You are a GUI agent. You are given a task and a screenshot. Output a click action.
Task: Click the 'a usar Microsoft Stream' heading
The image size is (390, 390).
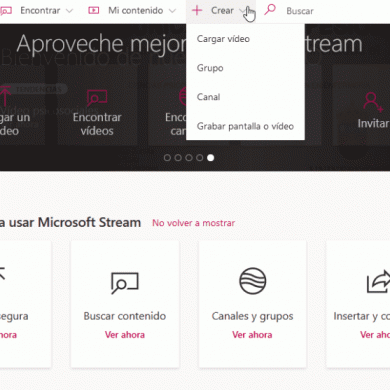click(70, 222)
